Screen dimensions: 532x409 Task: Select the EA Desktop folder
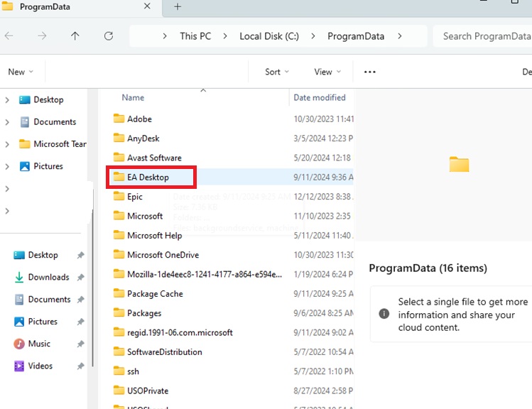click(148, 177)
